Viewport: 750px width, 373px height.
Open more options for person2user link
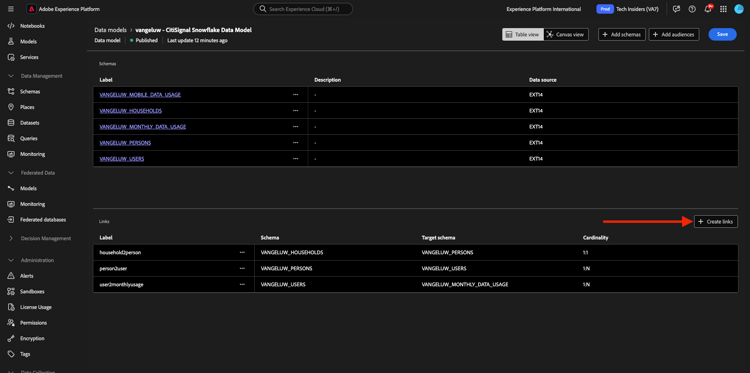242,268
